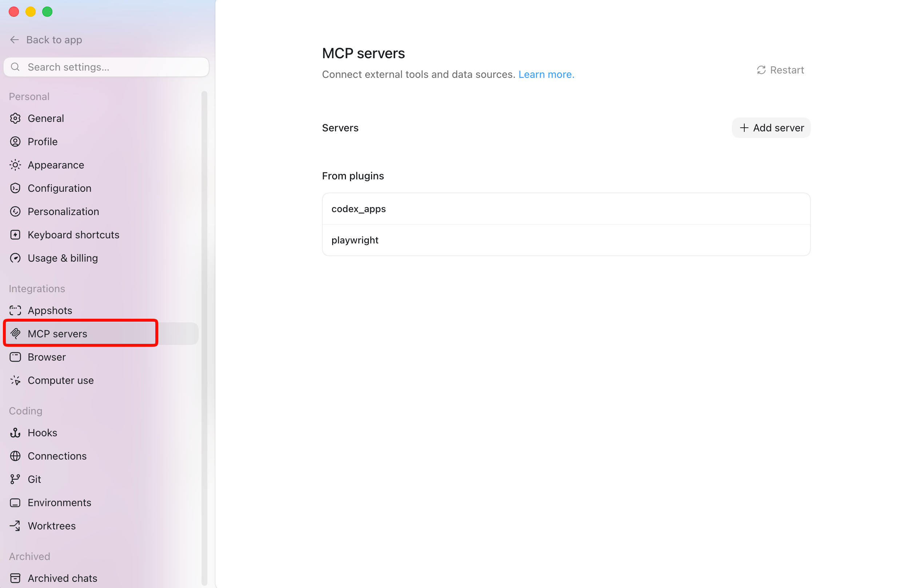Click the Personalization icon
This screenshot has height=588, width=924.
(x=15, y=211)
